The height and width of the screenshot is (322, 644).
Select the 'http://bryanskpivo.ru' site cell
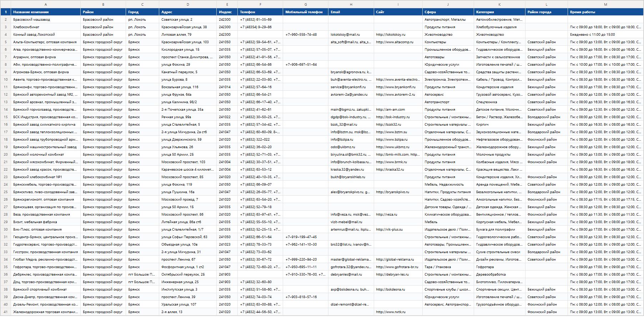398,192
